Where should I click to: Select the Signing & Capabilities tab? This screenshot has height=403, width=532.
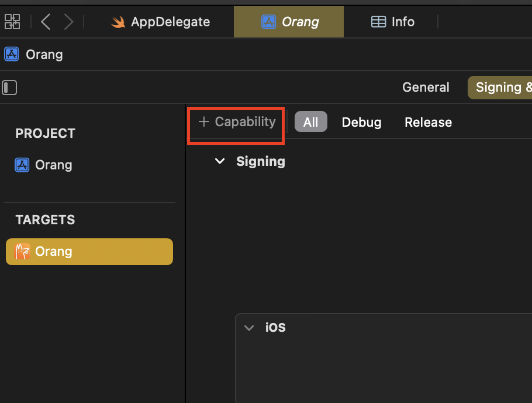coord(500,88)
